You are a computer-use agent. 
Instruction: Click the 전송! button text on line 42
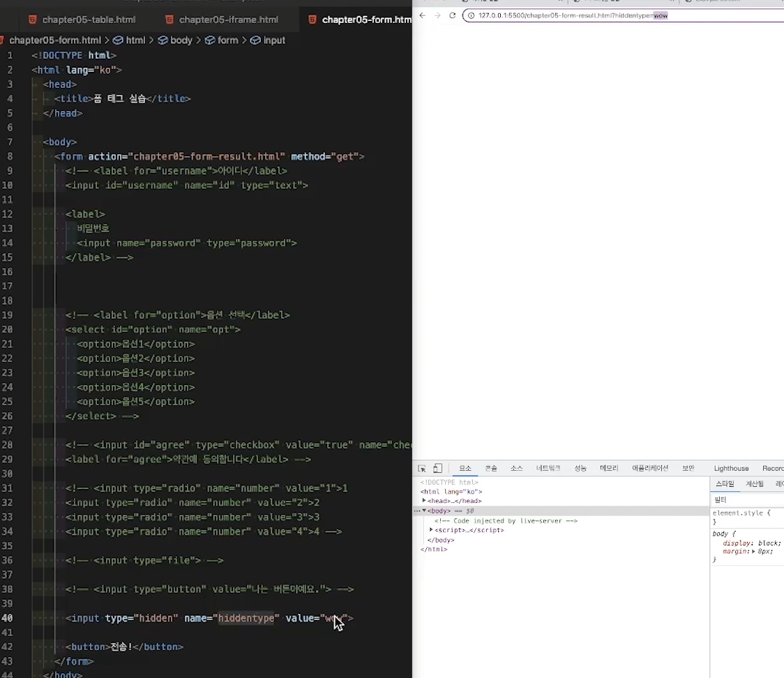click(121, 647)
